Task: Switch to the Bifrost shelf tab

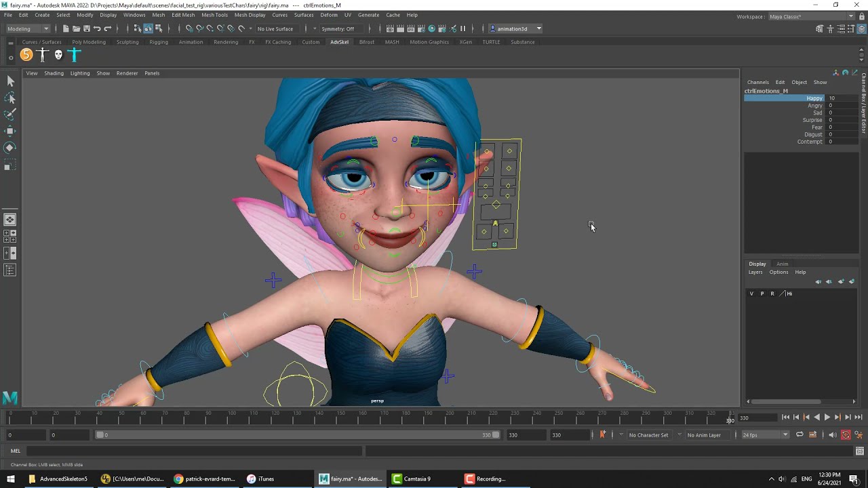Action: [367, 42]
